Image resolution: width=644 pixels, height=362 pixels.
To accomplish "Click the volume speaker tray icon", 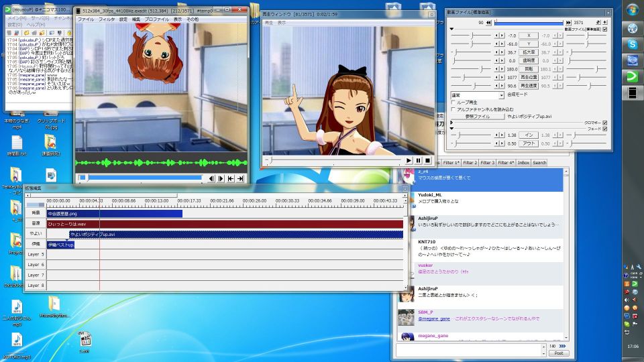I will point(627,300).
